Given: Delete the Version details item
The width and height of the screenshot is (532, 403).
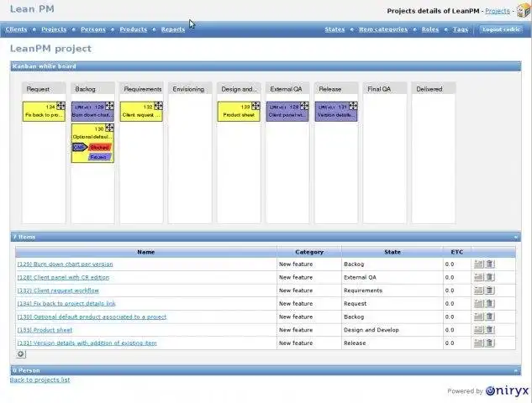Looking at the screenshot, I should click(490, 343).
